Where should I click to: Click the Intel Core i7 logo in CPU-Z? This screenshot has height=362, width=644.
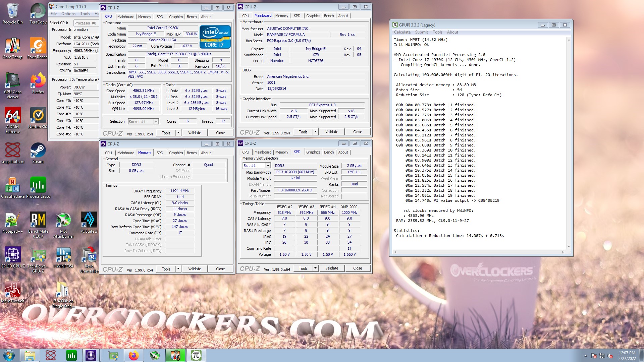tap(215, 37)
